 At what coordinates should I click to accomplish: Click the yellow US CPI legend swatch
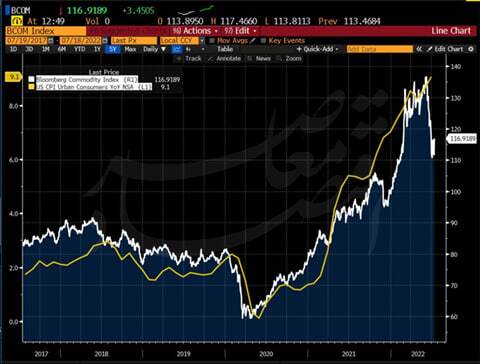(x=31, y=87)
